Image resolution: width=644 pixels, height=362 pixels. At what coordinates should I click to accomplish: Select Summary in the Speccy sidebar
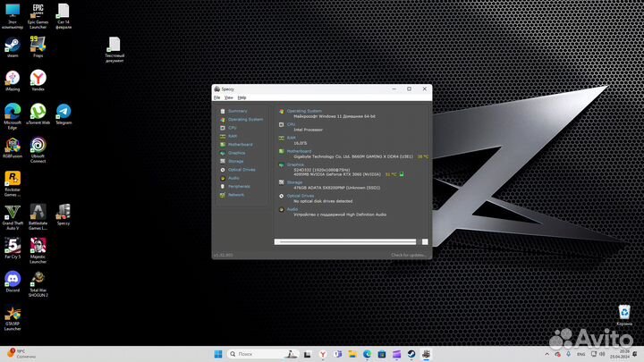(x=237, y=111)
